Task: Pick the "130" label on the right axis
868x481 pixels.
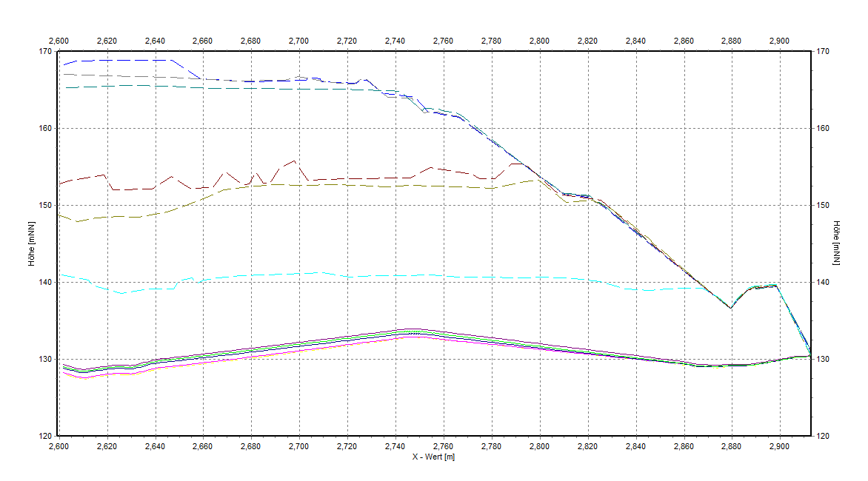Action: click(823, 359)
